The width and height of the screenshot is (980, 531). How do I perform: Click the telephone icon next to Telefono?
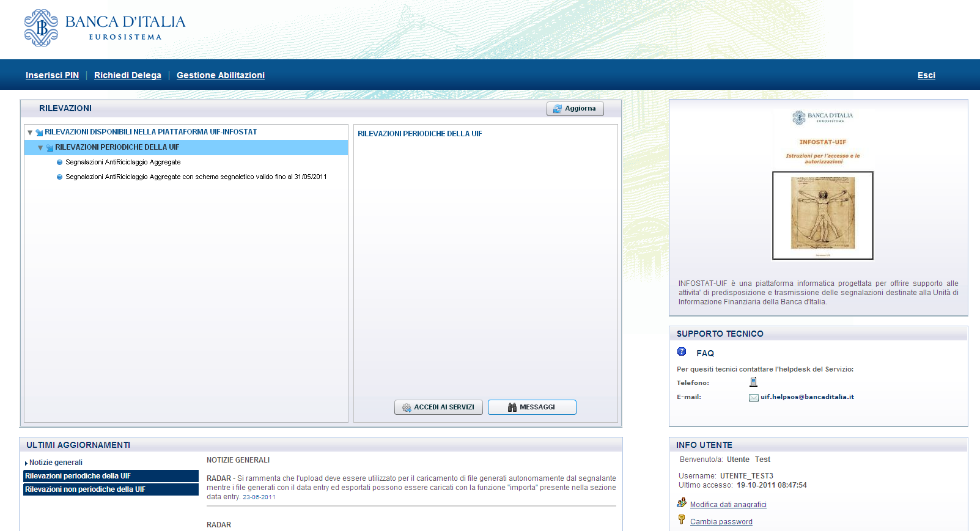[753, 382]
